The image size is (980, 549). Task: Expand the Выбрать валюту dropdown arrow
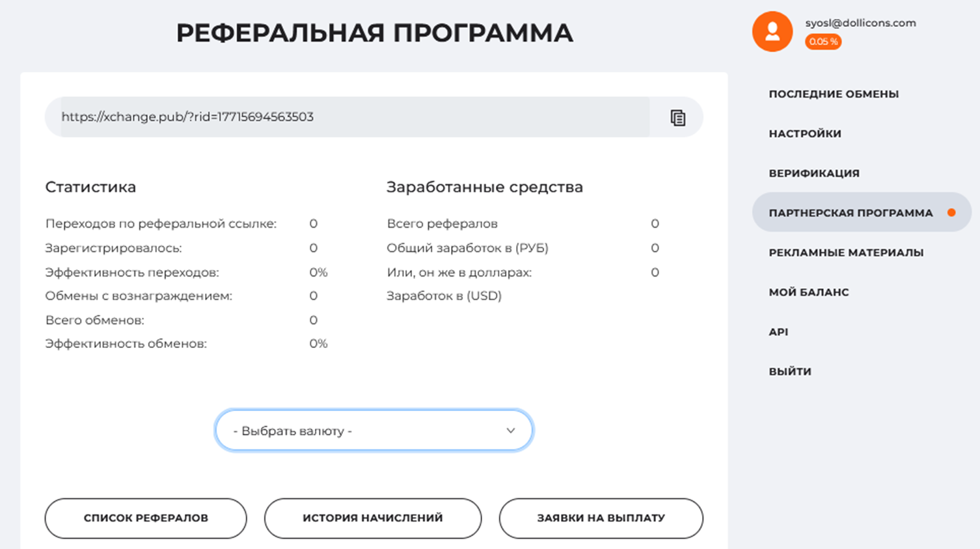[511, 431]
